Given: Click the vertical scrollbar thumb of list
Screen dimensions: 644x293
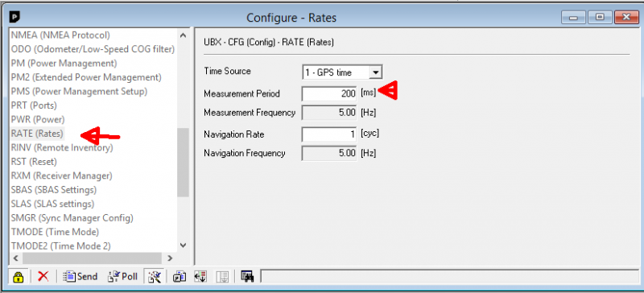Looking at the screenshot, I should click(x=184, y=163).
